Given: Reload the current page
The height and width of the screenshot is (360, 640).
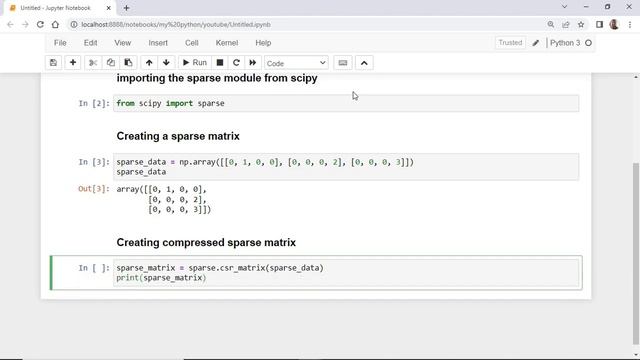Looking at the screenshot, I should (40, 24).
